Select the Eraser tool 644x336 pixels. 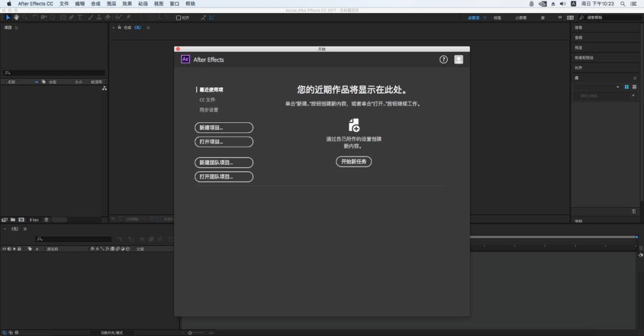pos(107,17)
